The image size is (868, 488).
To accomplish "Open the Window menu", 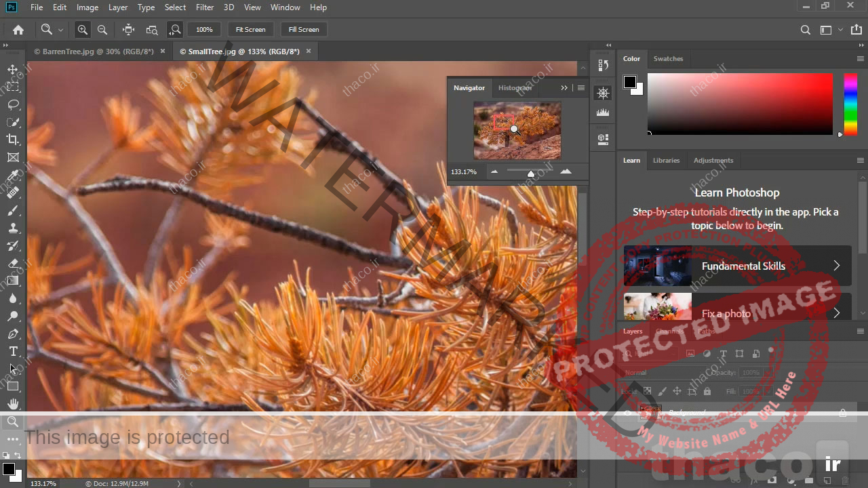I will (x=285, y=7).
